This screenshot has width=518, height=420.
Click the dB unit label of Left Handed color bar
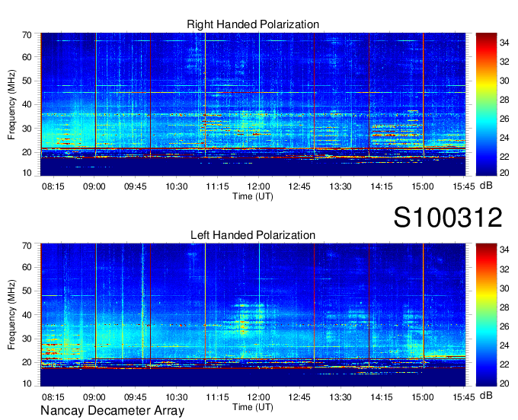pos(486,395)
